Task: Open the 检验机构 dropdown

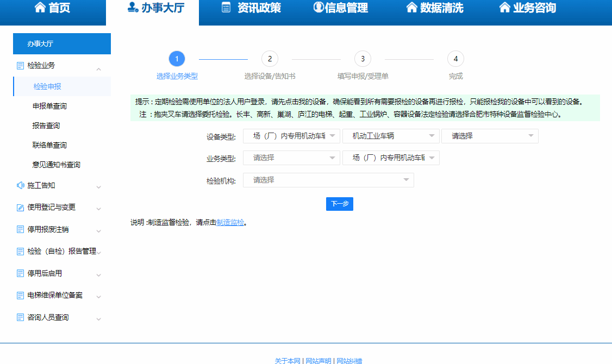Action: [328, 180]
